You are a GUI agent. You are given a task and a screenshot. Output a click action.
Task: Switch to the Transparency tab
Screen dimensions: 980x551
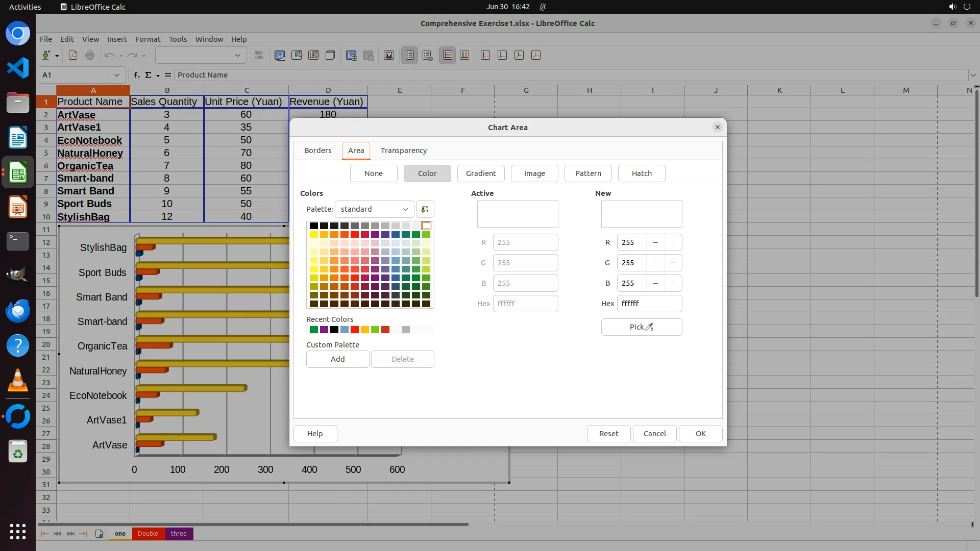click(x=403, y=151)
